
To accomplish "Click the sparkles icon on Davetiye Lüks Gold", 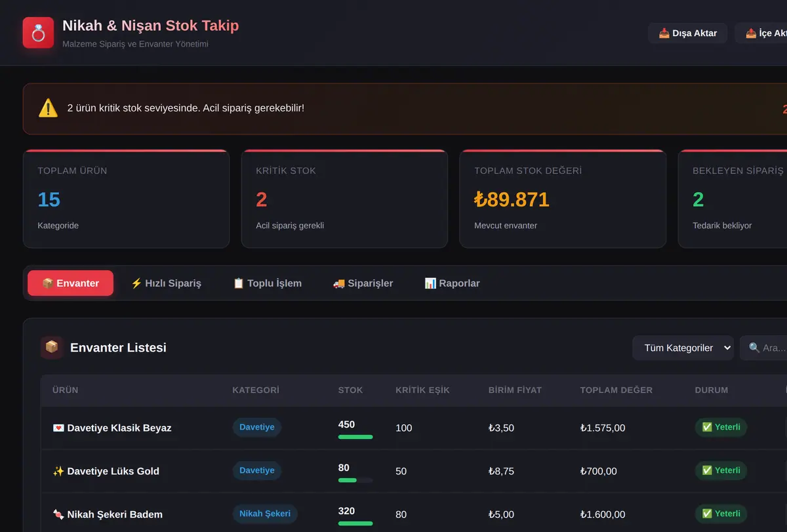I will 58,471.
